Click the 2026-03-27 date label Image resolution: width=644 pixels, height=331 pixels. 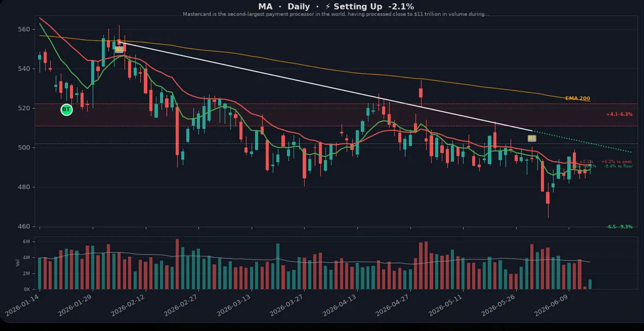(287, 306)
